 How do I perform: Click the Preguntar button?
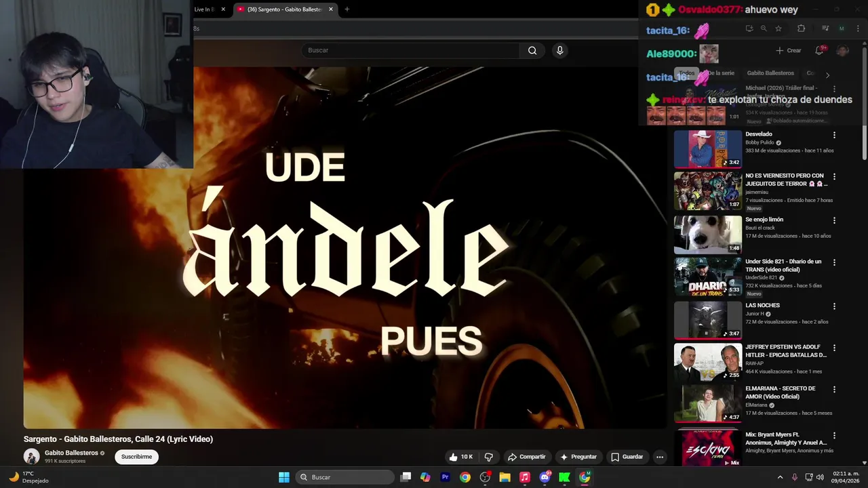(578, 457)
